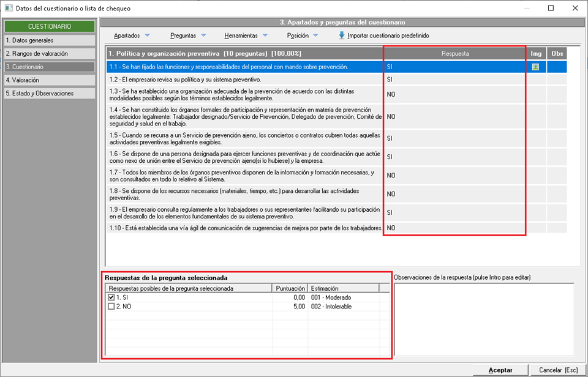Click 'Importar cuestionario predefinido' button
Viewport: 588px width, 377px height.
388,35
